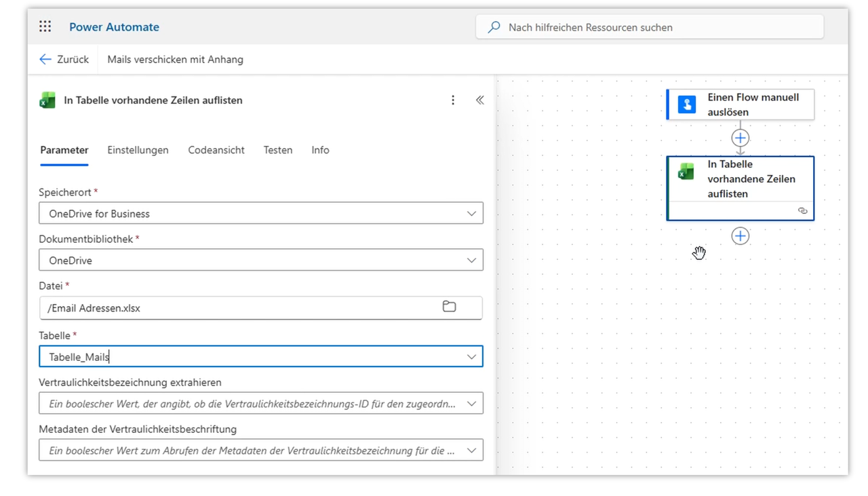Click the Power Automate home link

[x=114, y=27]
